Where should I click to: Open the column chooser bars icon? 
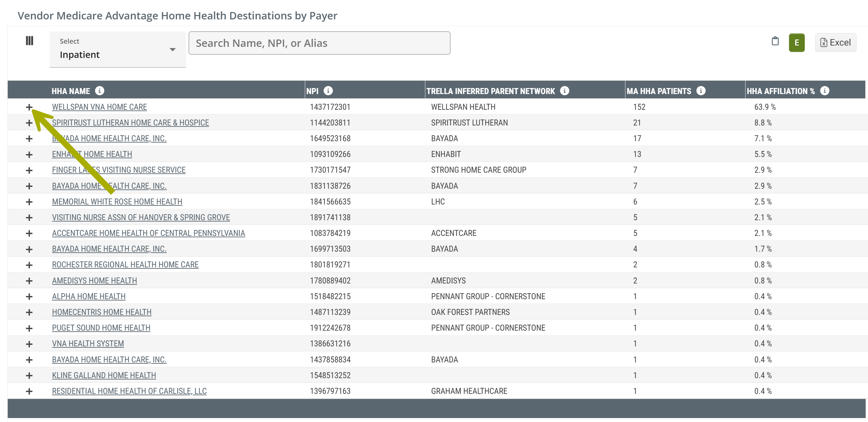pos(29,41)
